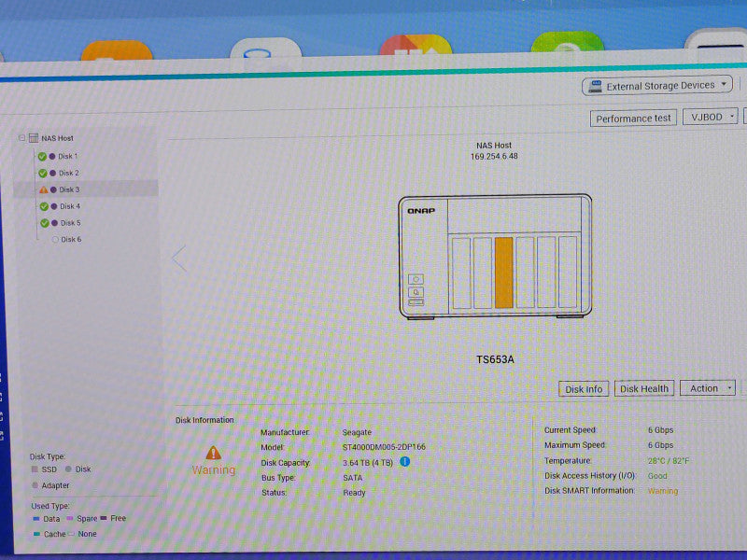Click the Cache used type swatch
This screenshot has width=747, height=560.
click(36, 534)
